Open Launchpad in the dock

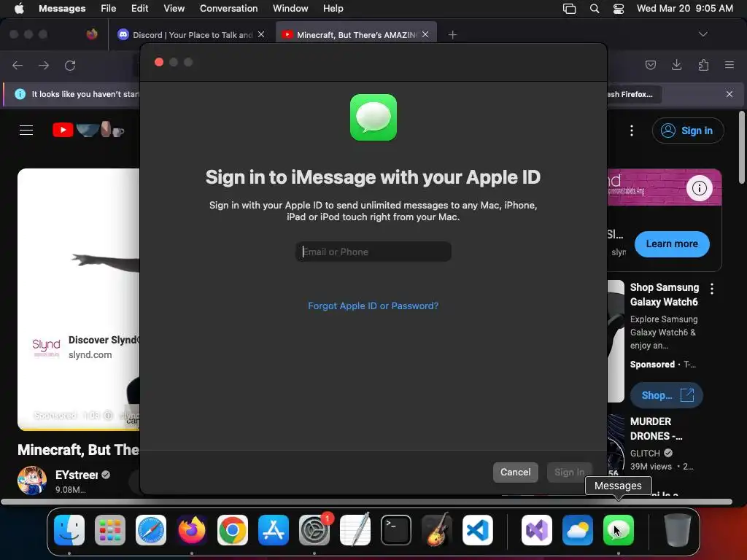click(110, 530)
